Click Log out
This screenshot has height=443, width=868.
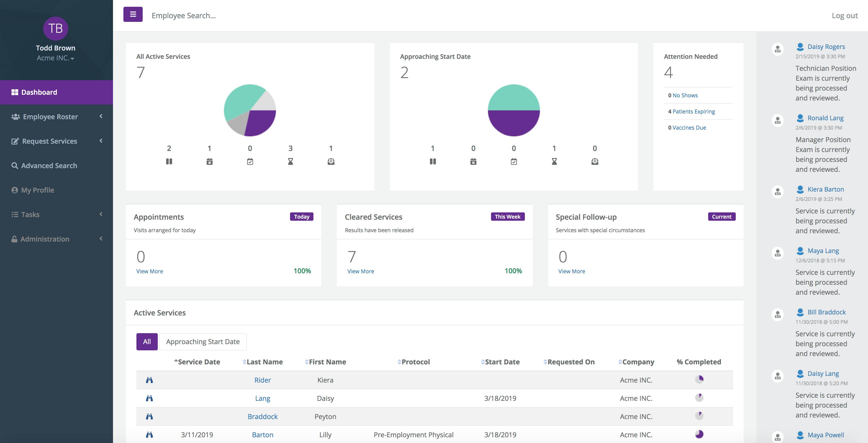click(x=844, y=16)
